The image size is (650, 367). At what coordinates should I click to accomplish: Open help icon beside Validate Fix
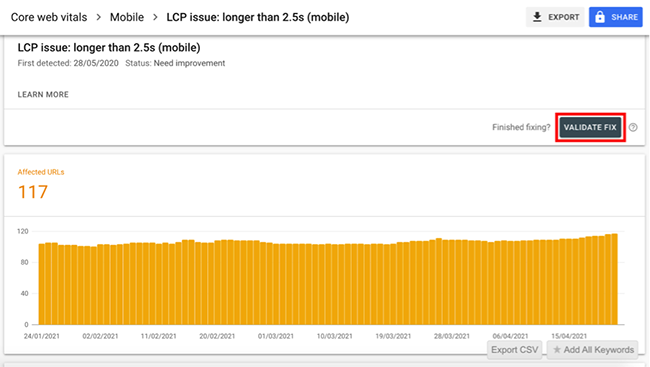point(633,127)
